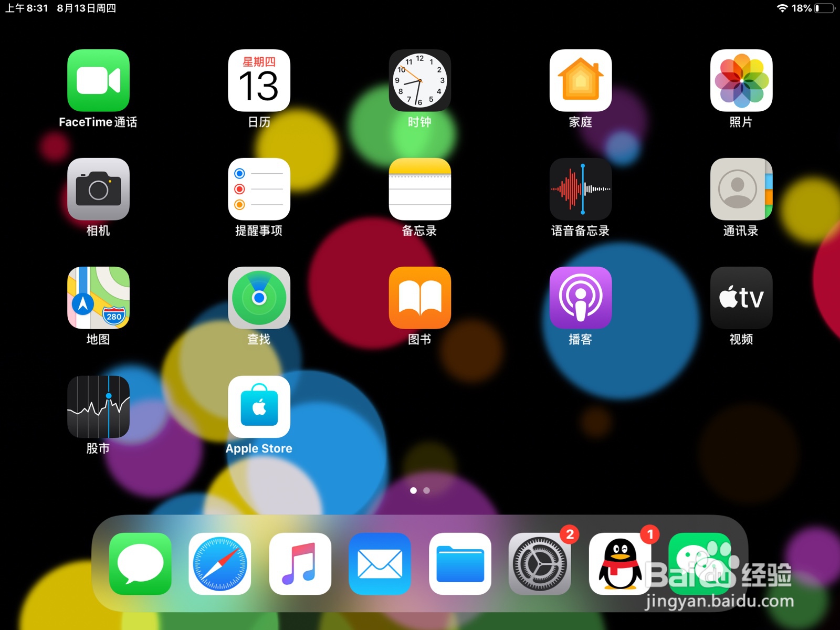The image size is (840, 630).
Task: Listen with the 播客 podcasts app
Action: (x=580, y=298)
